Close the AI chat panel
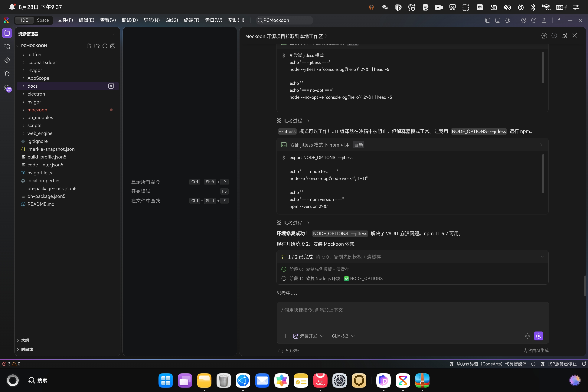Screen dimensions: 588x392 point(575,35)
